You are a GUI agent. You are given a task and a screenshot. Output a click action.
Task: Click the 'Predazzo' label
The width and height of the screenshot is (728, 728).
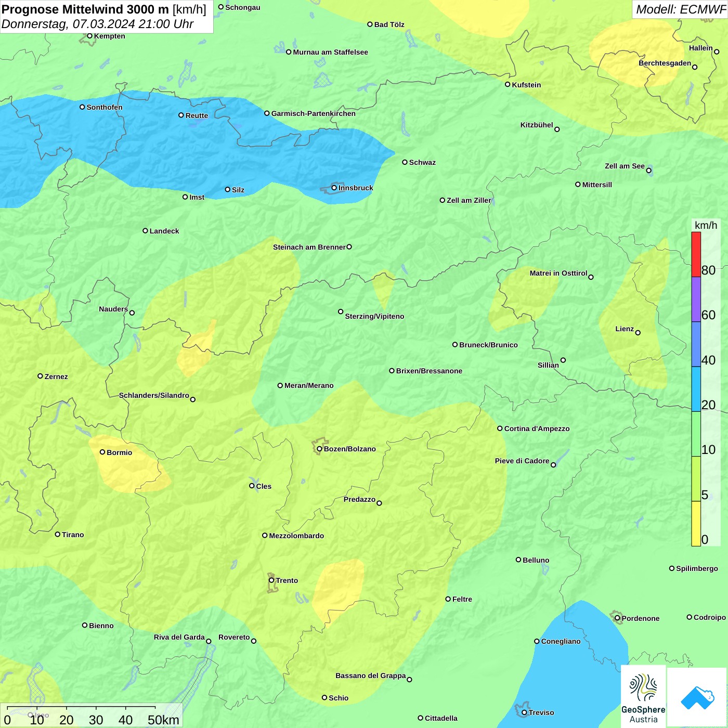coord(359,499)
